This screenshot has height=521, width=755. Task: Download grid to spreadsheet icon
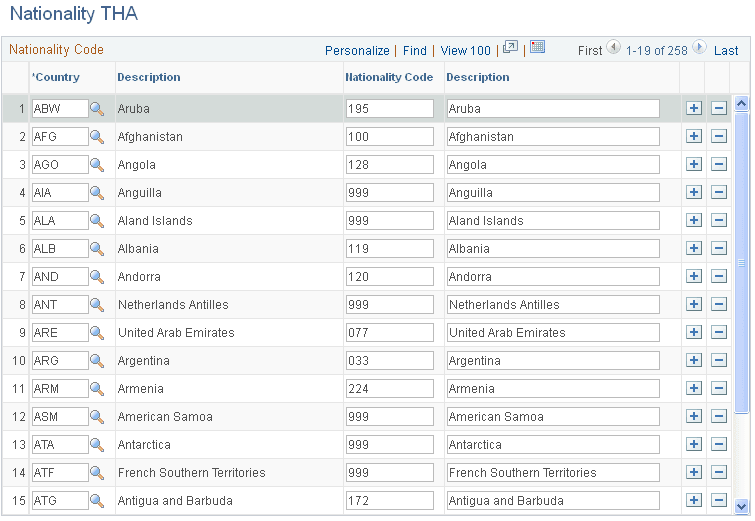click(x=537, y=47)
